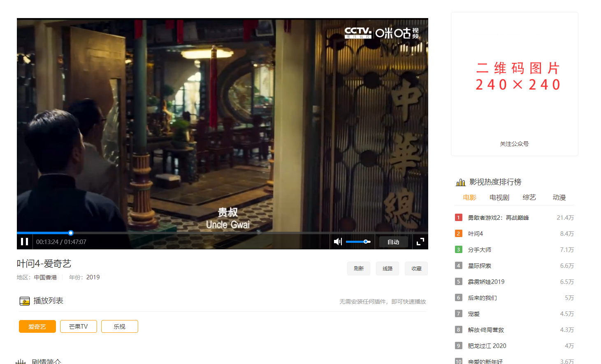Screen dimensions: 601x364
Task: Click the rank 1 badge
Action: pyautogui.click(x=459, y=217)
